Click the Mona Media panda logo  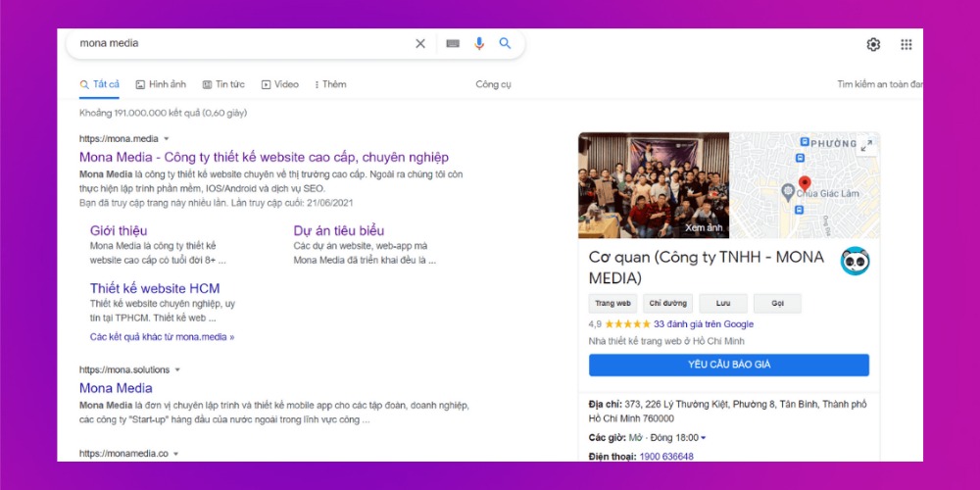coord(855,261)
